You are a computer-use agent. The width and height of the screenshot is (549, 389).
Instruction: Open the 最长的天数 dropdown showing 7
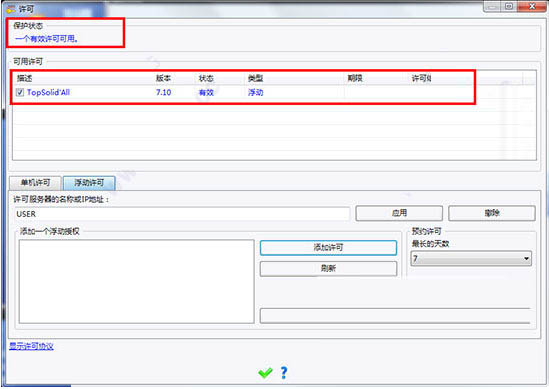[x=471, y=259]
